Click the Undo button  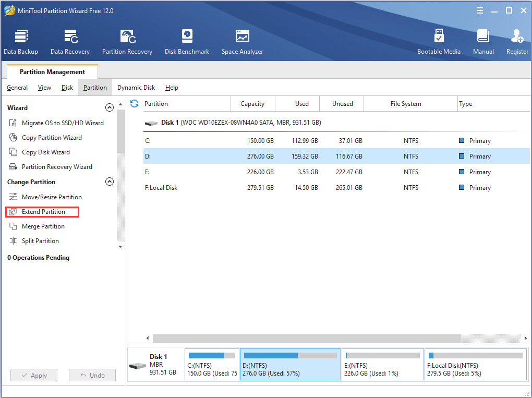tap(92, 375)
